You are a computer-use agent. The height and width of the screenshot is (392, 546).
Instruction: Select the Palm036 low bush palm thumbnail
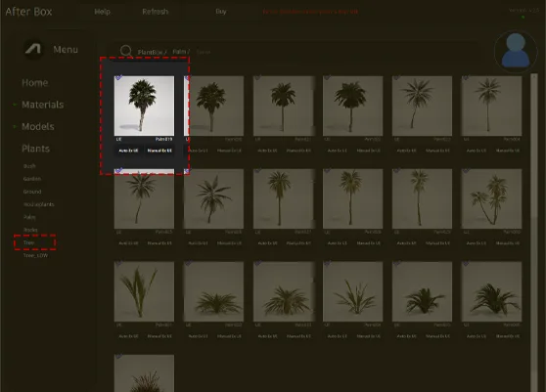[x=491, y=291]
